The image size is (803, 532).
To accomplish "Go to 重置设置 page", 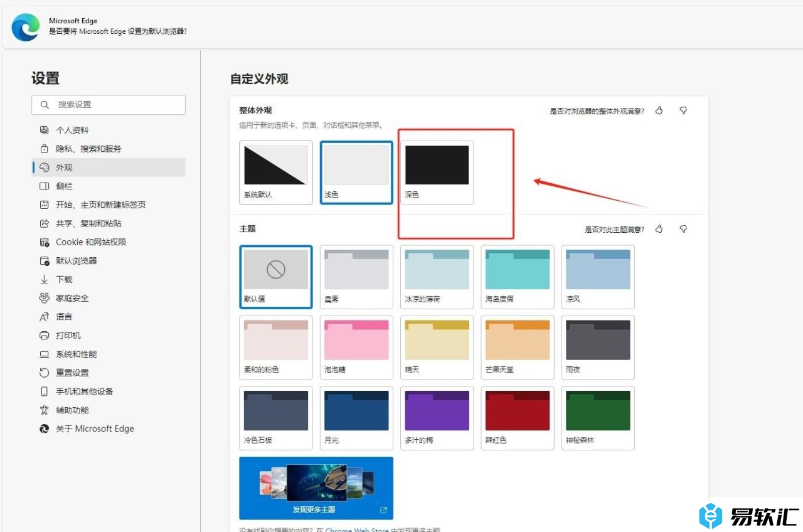I will click(x=108, y=373).
